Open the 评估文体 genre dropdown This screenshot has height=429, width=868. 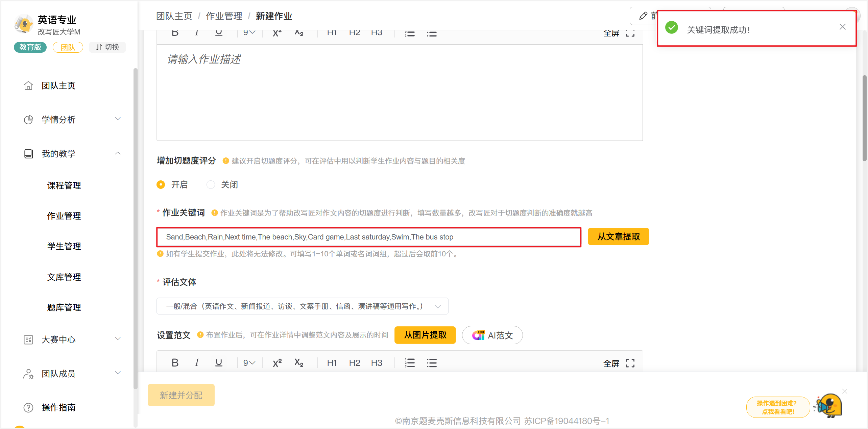coord(302,306)
